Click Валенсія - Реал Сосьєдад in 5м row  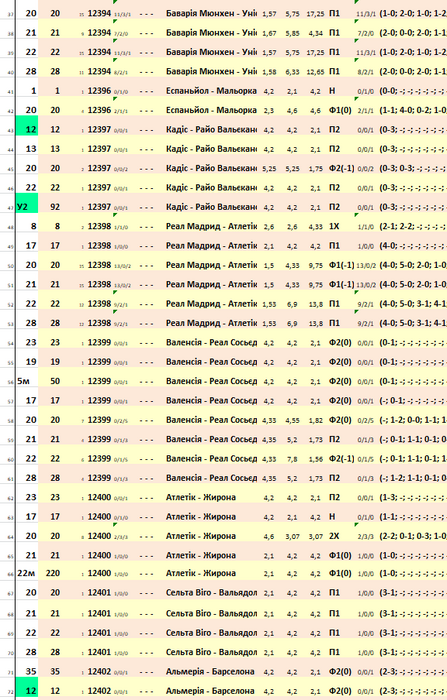pyautogui.click(x=211, y=381)
